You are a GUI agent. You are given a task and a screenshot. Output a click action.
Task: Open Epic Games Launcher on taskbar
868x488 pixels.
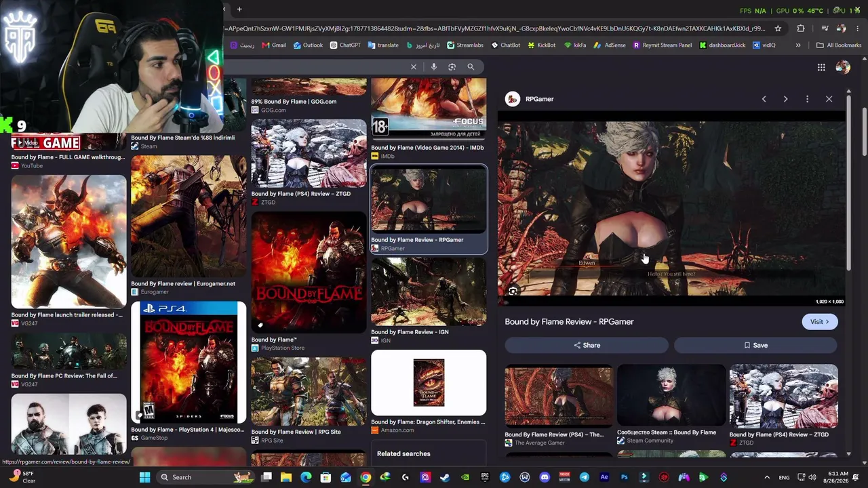point(485,477)
